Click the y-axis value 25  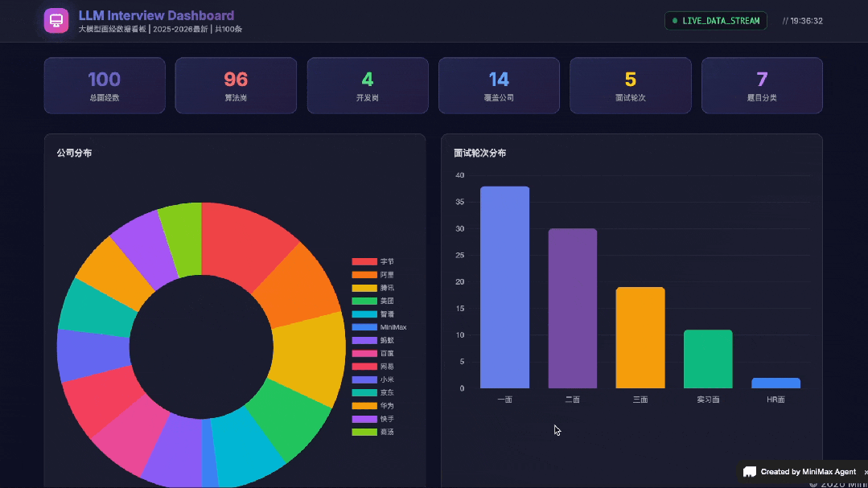click(x=459, y=255)
